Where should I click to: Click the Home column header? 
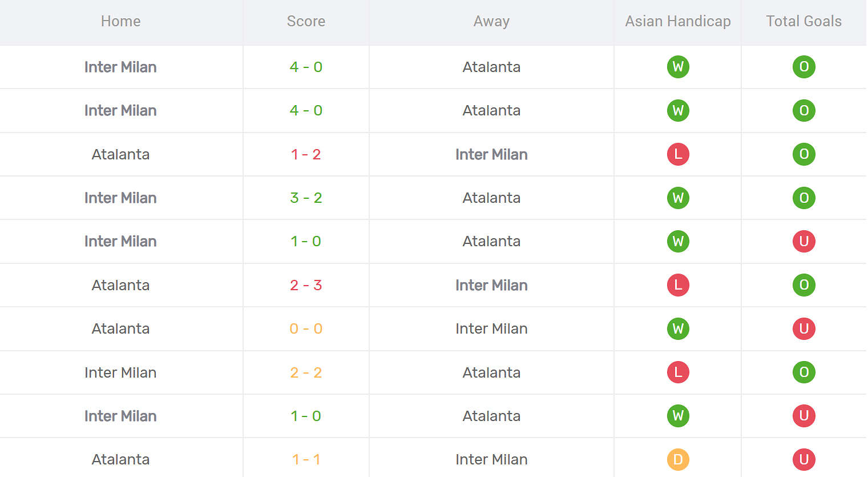[x=120, y=21]
